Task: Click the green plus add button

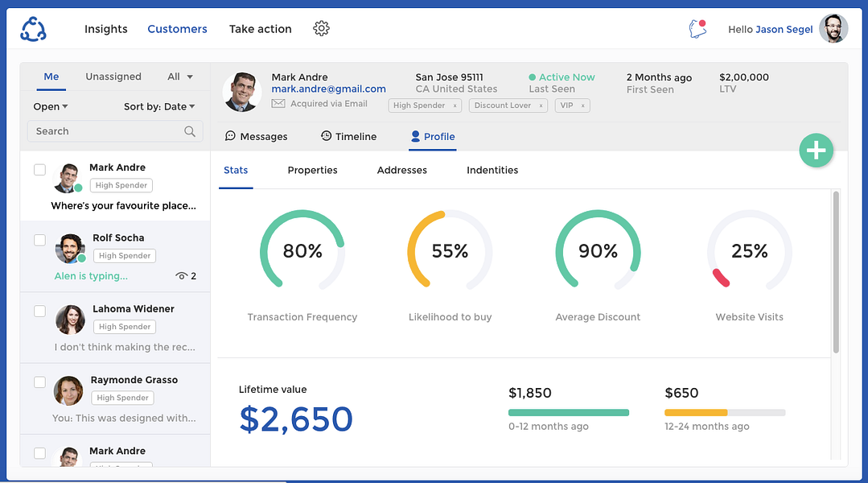Action: [x=816, y=151]
